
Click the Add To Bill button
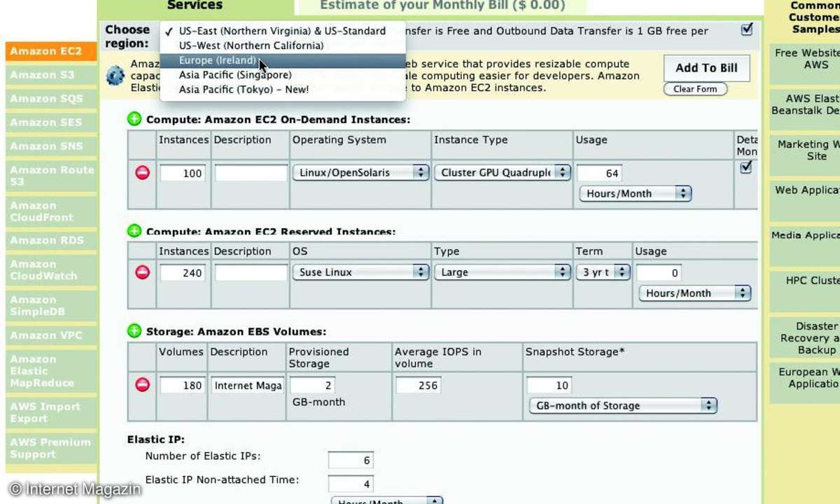pos(706,68)
